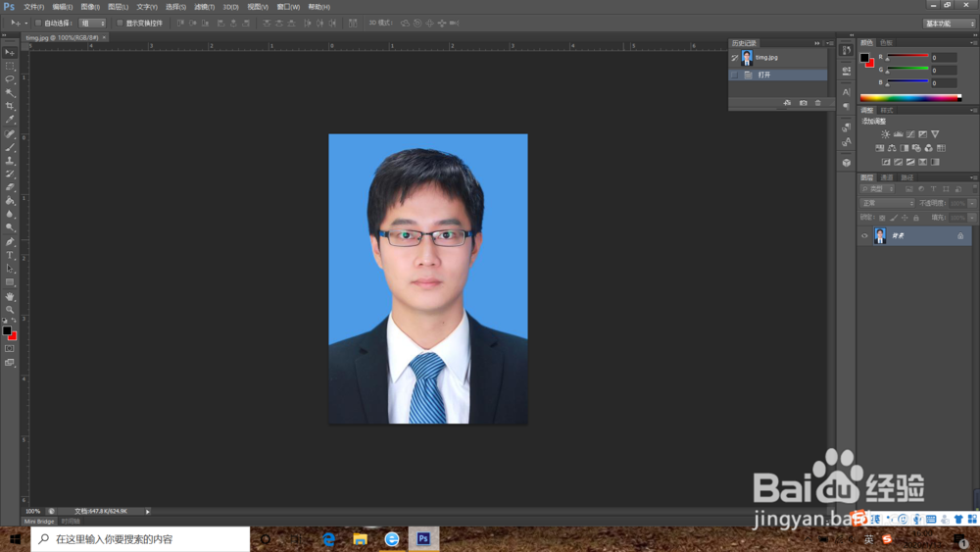Click the Brightness/Contrast adjustment icon
The width and height of the screenshot is (980, 552).
point(886,134)
